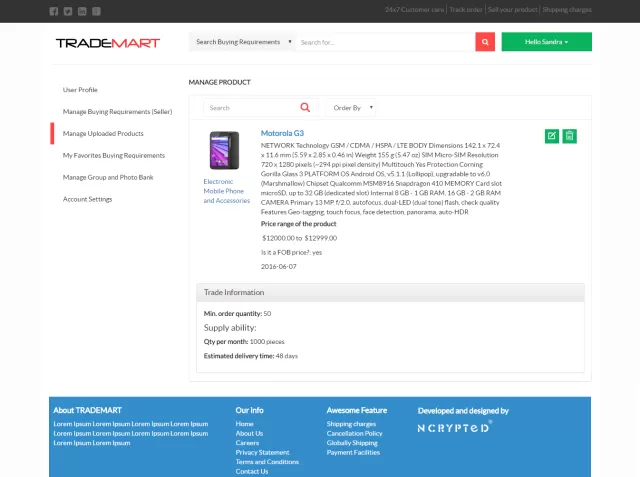Open footer Careers link
This screenshot has height=477, width=640.
coord(247,443)
